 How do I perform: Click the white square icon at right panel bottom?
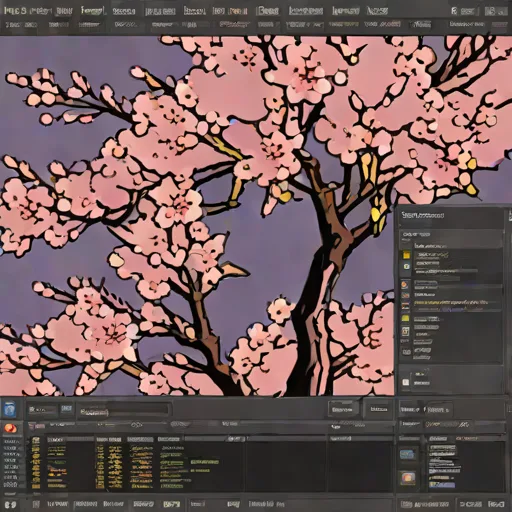point(405,382)
